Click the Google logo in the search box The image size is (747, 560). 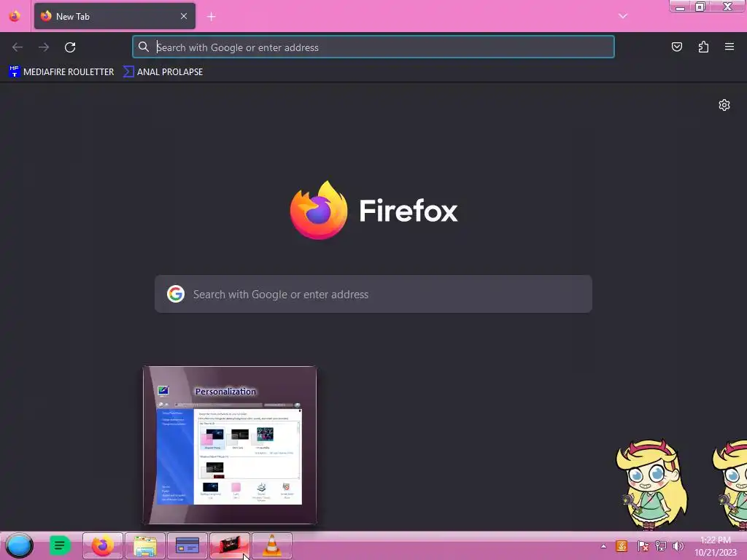click(x=176, y=294)
